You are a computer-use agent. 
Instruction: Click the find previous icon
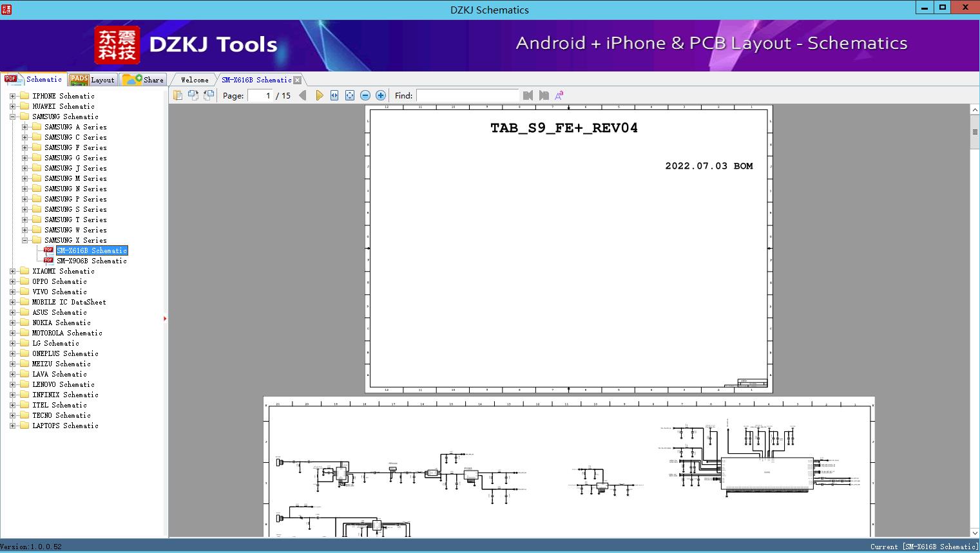coord(528,95)
